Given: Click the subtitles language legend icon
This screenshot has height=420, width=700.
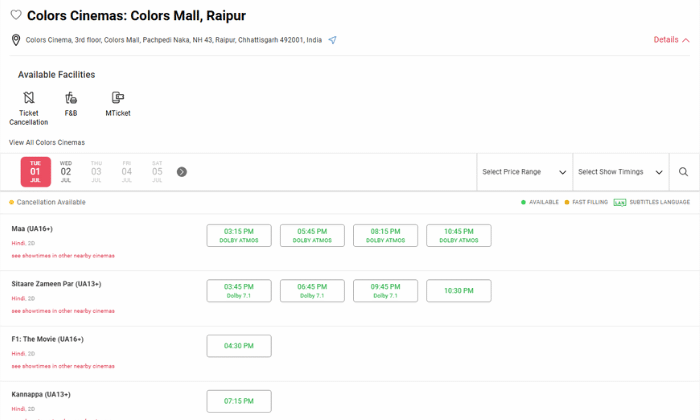Looking at the screenshot, I should [620, 202].
